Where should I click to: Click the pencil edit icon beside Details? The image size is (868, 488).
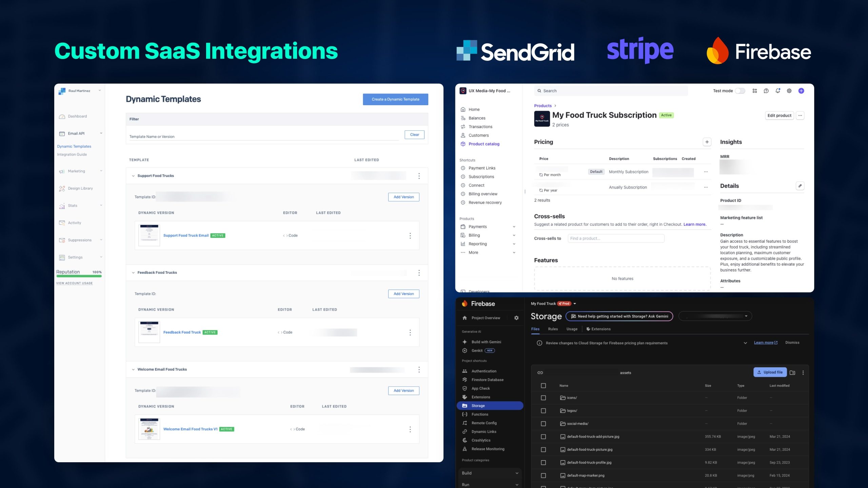click(800, 186)
